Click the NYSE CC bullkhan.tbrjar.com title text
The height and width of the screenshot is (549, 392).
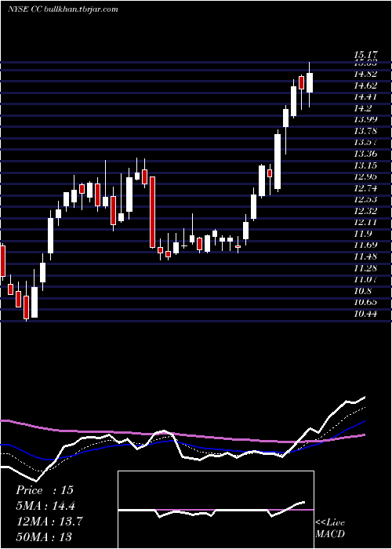click(63, 9)
